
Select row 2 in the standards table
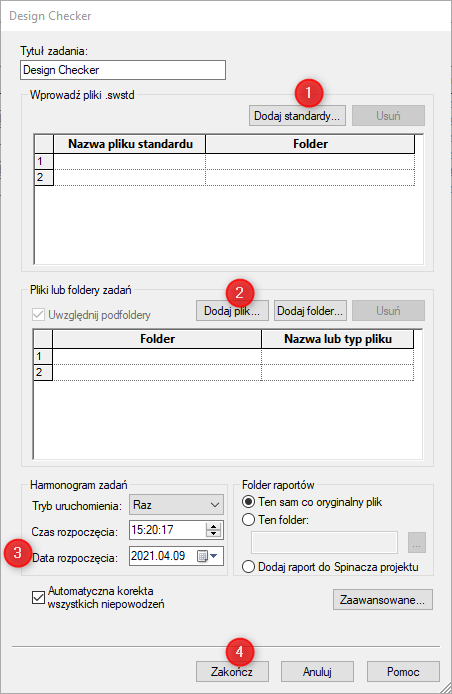coord(44,177)
